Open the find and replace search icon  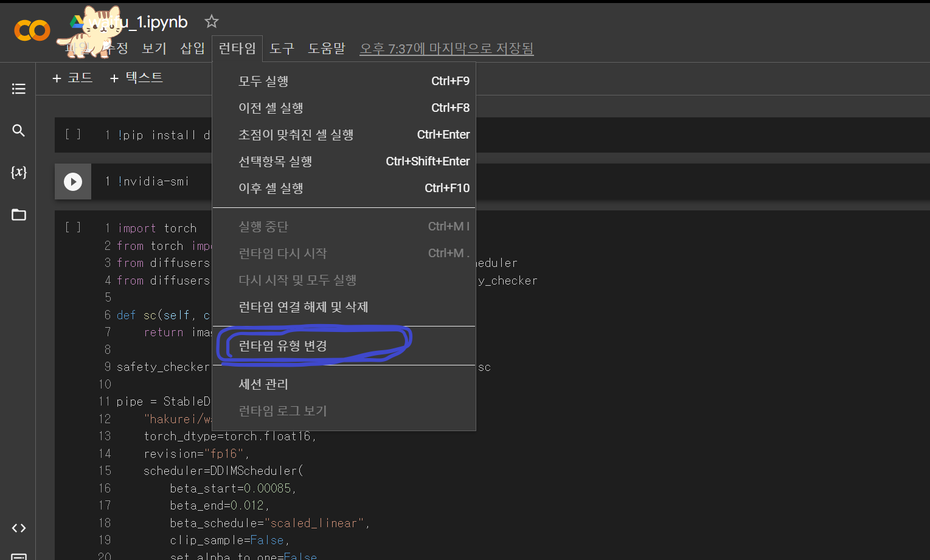pyautogui.click(x=19, y=131)
